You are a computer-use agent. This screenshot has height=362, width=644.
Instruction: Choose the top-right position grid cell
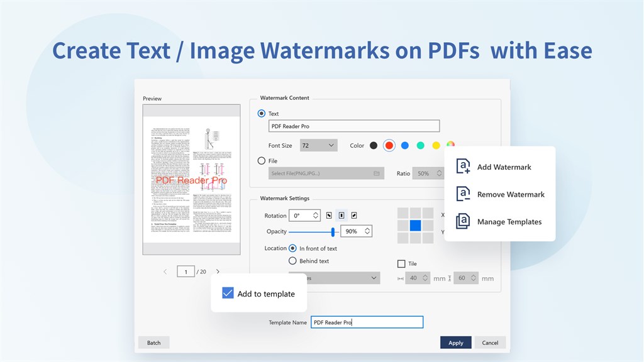428,212
